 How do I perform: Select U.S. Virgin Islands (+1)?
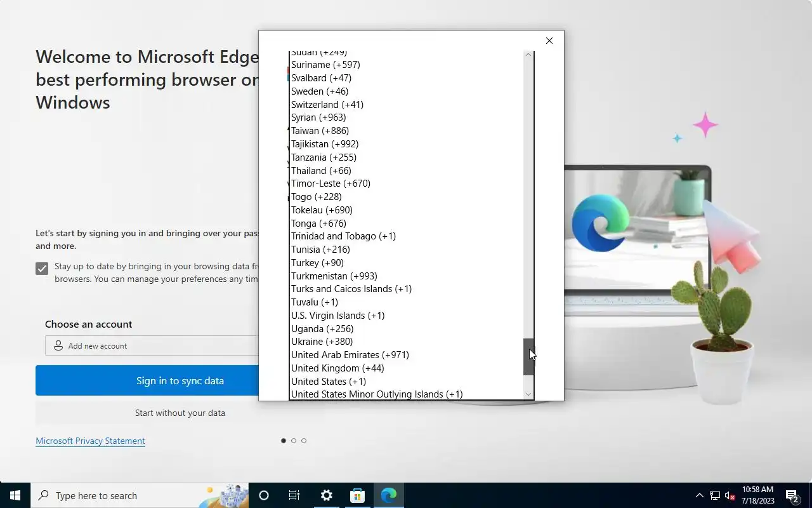[x=406, y=316]
